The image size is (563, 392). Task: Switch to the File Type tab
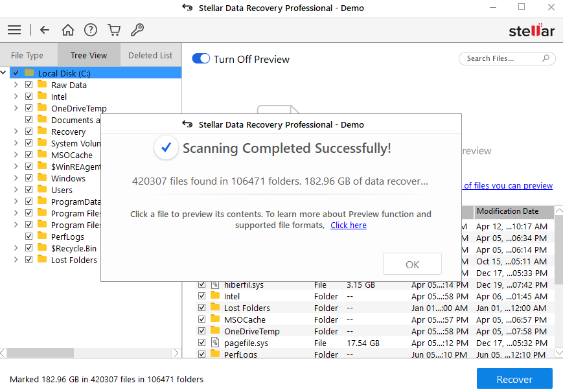[x=29, y=55]
